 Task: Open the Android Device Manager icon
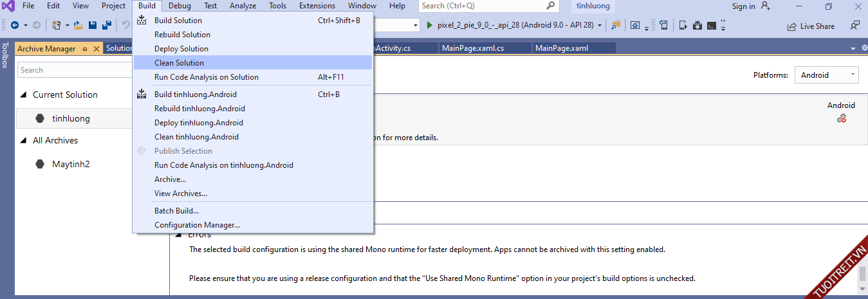pyautogui.click(x=683, y=26)
